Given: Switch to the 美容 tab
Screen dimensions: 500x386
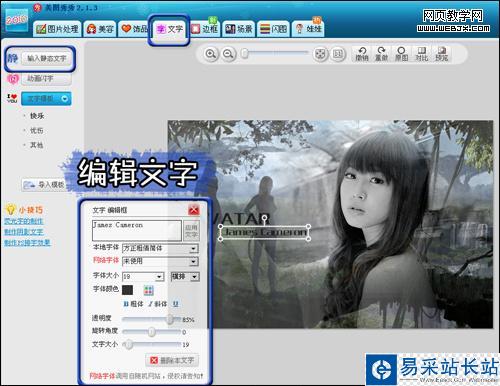Looking at the screenshot, I should (100, 29).
